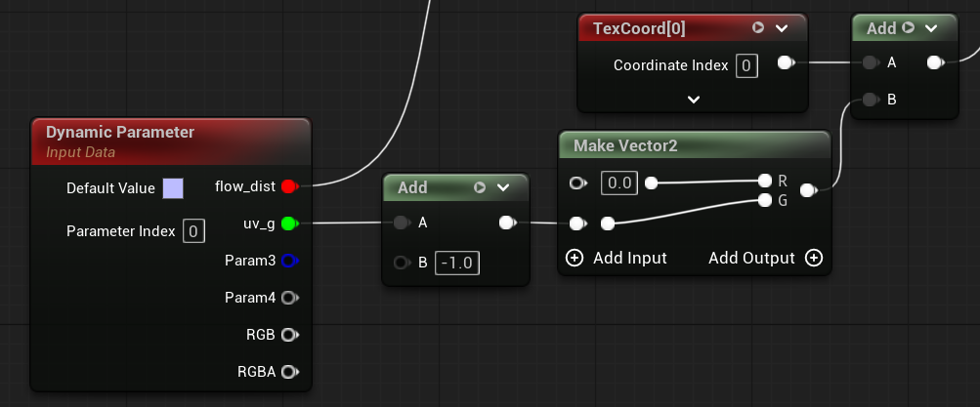Click input pin B on upper Add node
The image size is (980, 407).
coord(870,100)
